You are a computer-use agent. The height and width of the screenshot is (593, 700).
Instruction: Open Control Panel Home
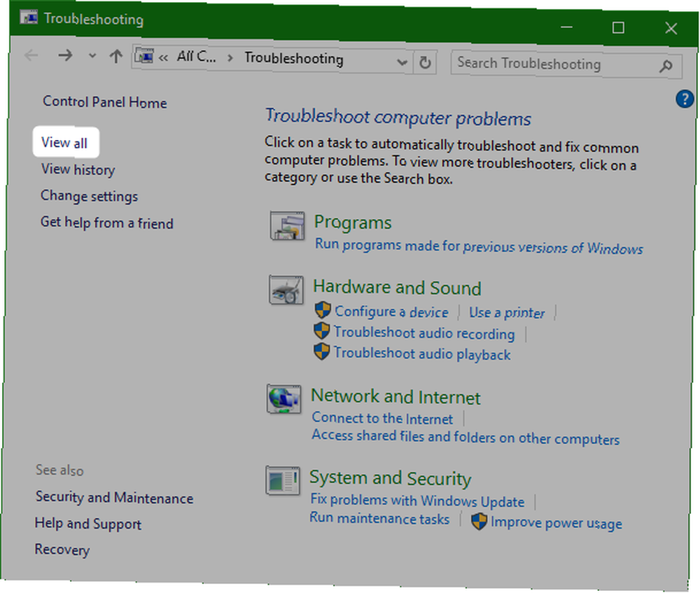pos(105,102)
